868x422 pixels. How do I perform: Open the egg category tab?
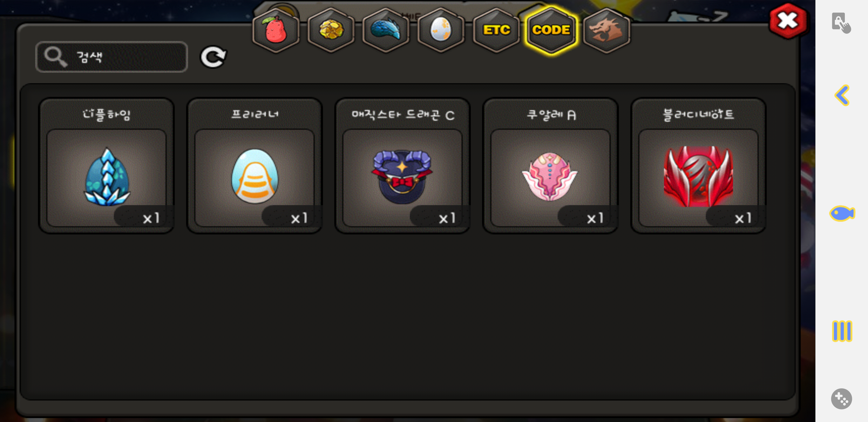point(441,30)
